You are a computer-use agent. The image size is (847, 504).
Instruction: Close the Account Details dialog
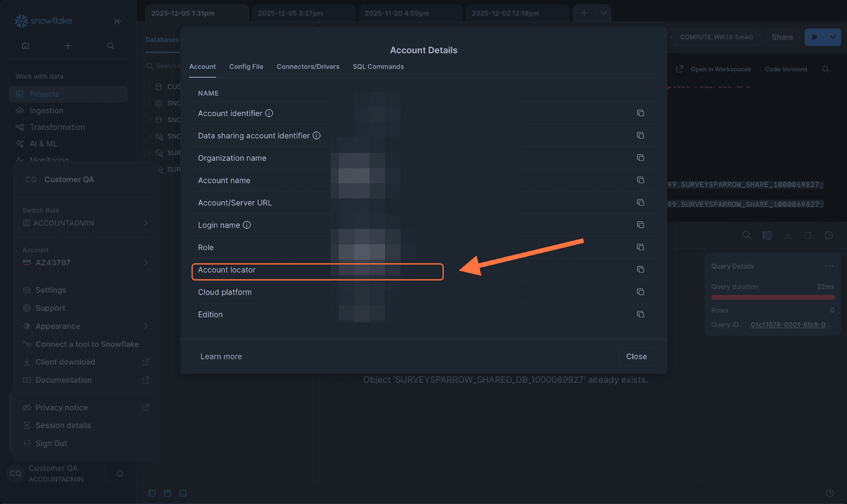click(636, 357)
